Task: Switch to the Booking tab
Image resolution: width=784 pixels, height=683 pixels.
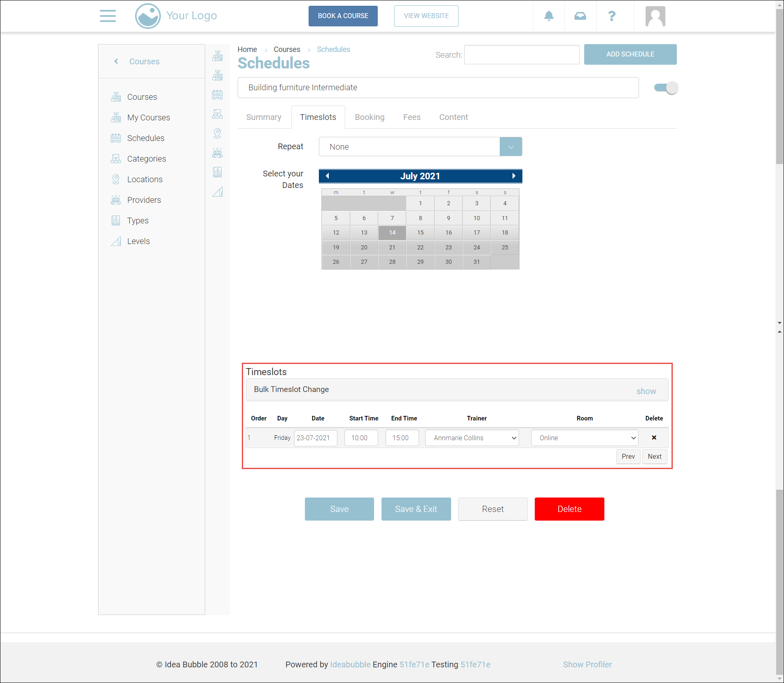Action: pyautogui.click(x=370, y=117)
